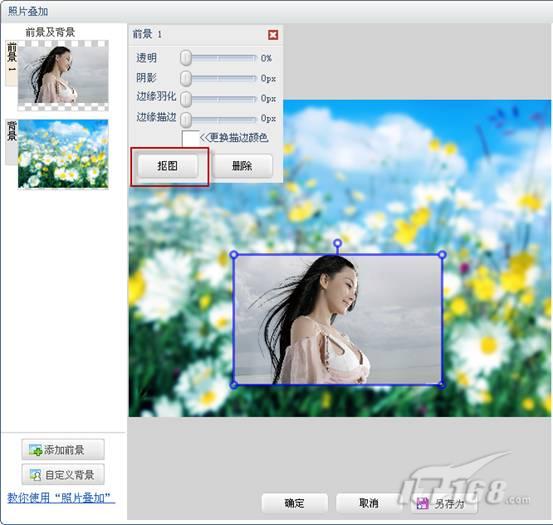Select the 背景 flowers thumbnail
This screenshot has width=553, height=525.
click(63, 154)
